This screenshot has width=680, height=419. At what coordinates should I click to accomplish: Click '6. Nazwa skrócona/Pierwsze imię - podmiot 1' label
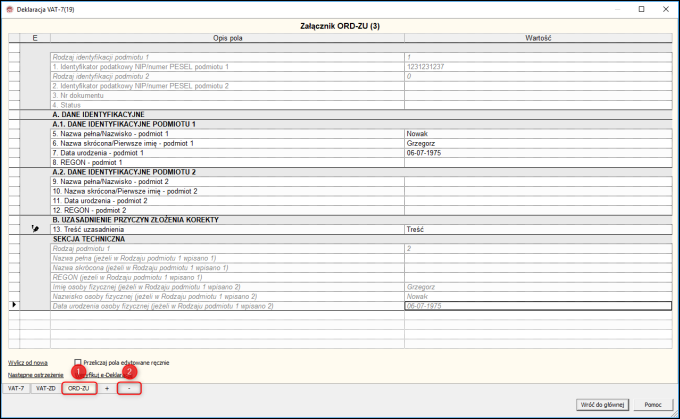pos(123,143)
